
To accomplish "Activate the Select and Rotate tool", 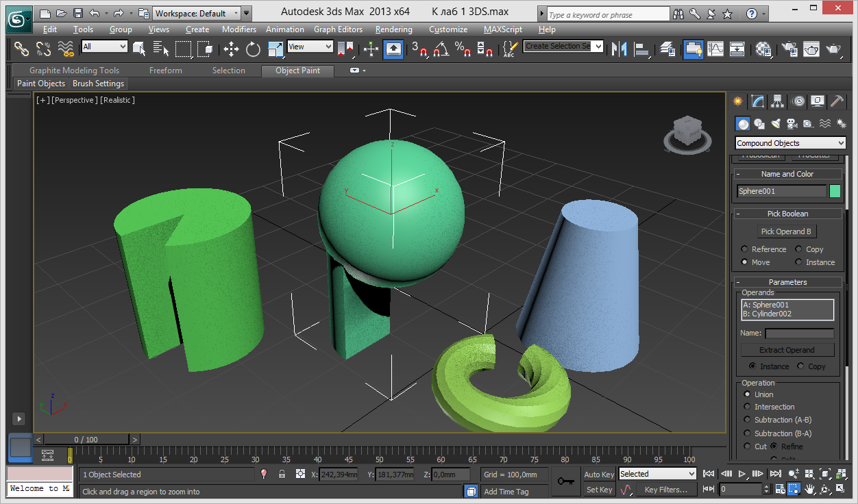I will (254, 49).
